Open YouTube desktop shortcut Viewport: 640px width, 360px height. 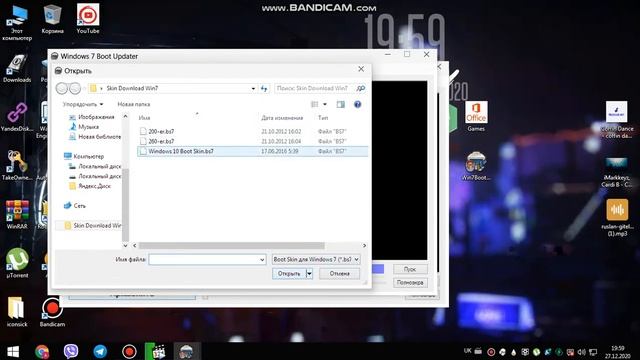pyautogui.click(x=88, y=19)
